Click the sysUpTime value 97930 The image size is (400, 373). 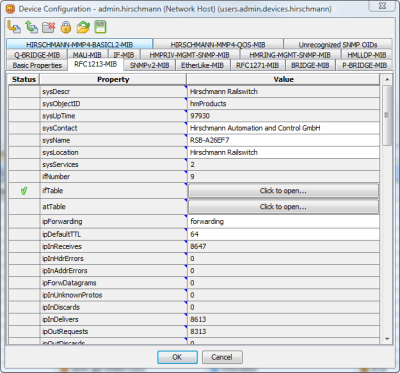tap(283, 116)
